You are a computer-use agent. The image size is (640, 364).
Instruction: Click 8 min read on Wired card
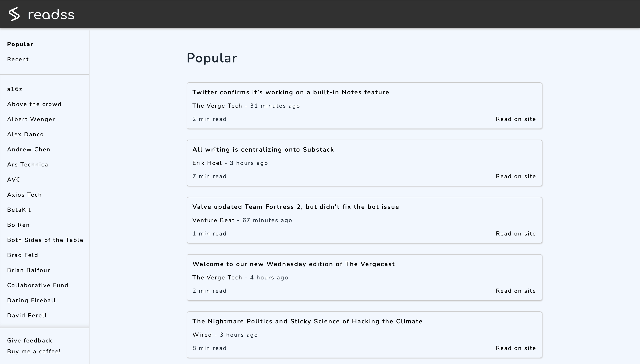coord(209,348)
